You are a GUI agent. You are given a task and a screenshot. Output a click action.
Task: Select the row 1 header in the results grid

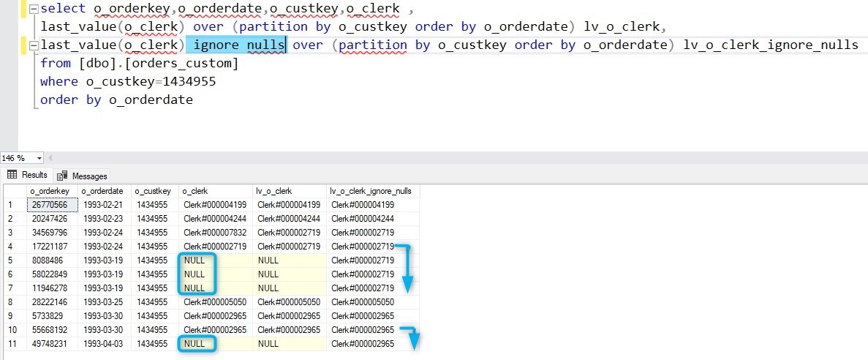click(15, 205)
